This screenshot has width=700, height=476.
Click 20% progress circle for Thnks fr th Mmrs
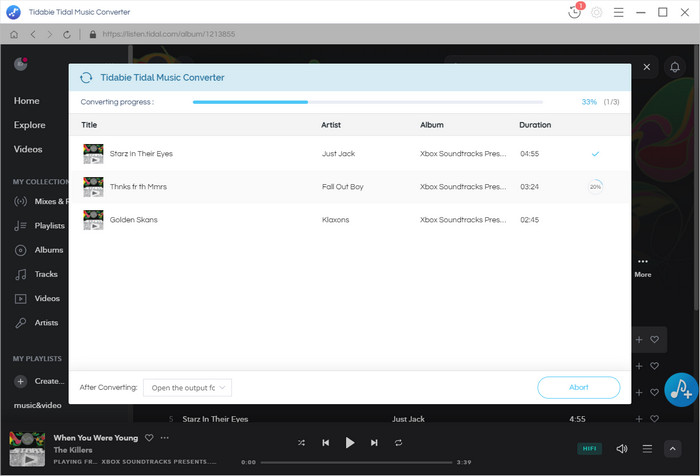(595, 187)
